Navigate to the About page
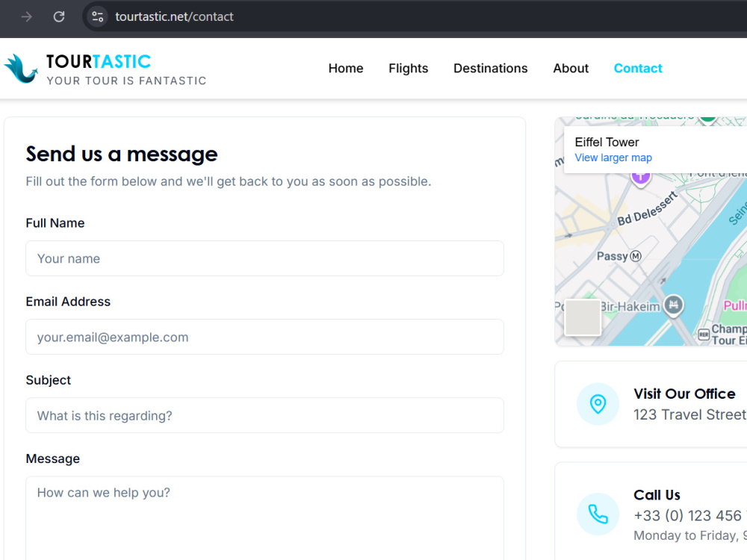Screen dimensions: 747x560 click(x=571, y=68)
